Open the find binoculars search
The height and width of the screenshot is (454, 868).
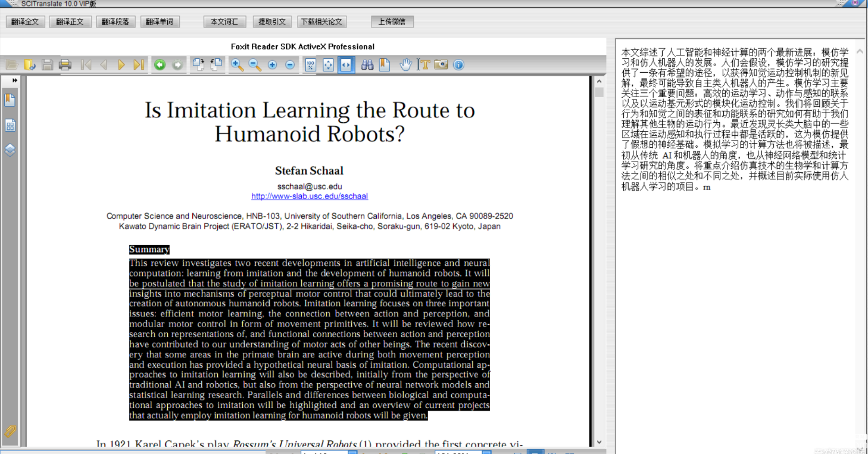(x=367, y=65)
